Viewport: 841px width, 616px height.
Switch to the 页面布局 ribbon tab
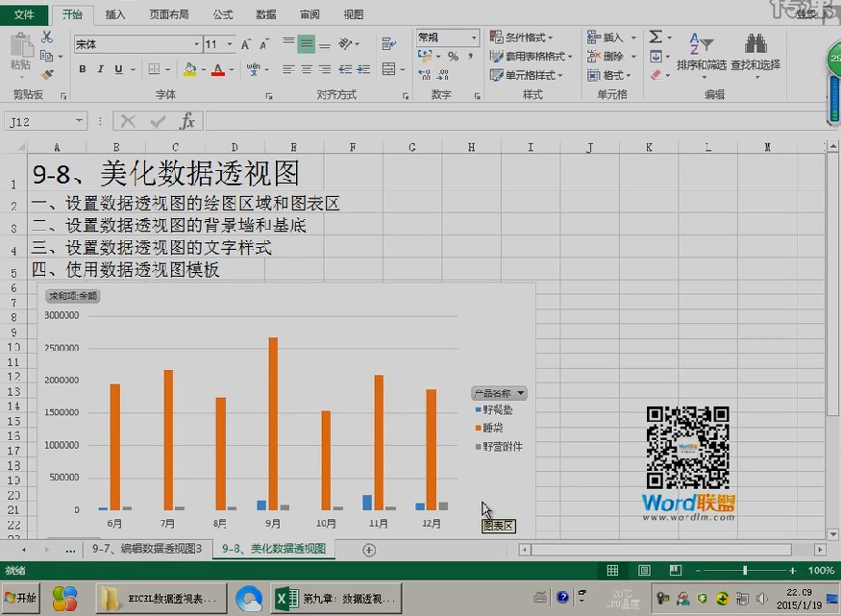click(169, 14)
